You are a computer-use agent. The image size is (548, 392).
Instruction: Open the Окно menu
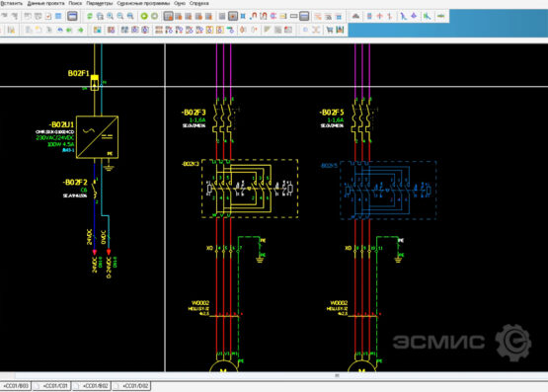(180, 3)
